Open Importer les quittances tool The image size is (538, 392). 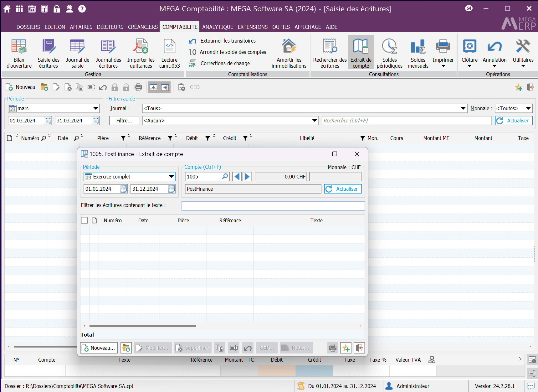coord(141,53)
